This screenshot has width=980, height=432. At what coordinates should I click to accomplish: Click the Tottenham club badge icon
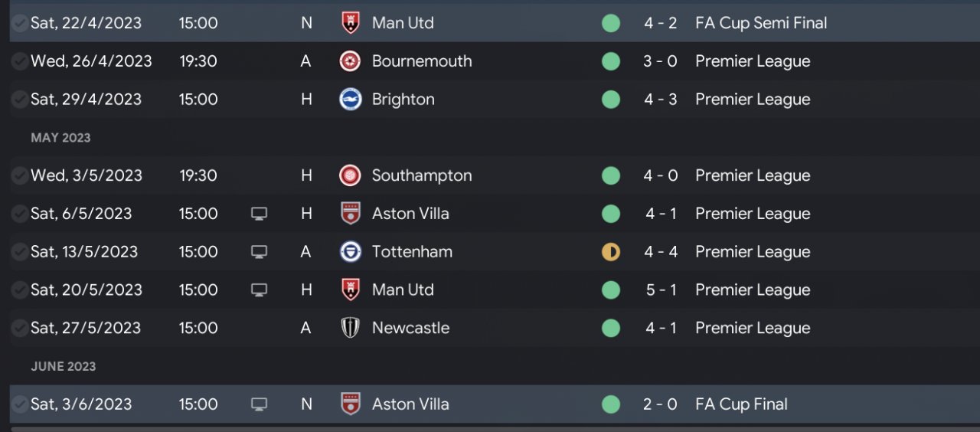coord(350,252)
